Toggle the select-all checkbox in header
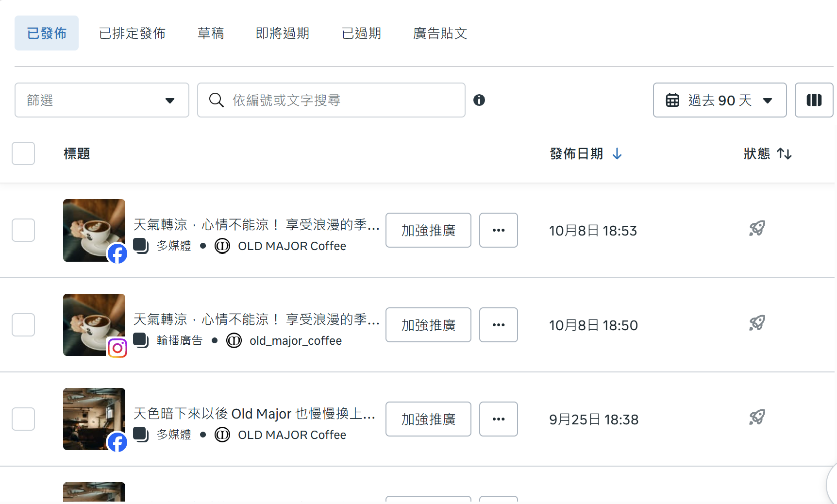 [23, 153]
